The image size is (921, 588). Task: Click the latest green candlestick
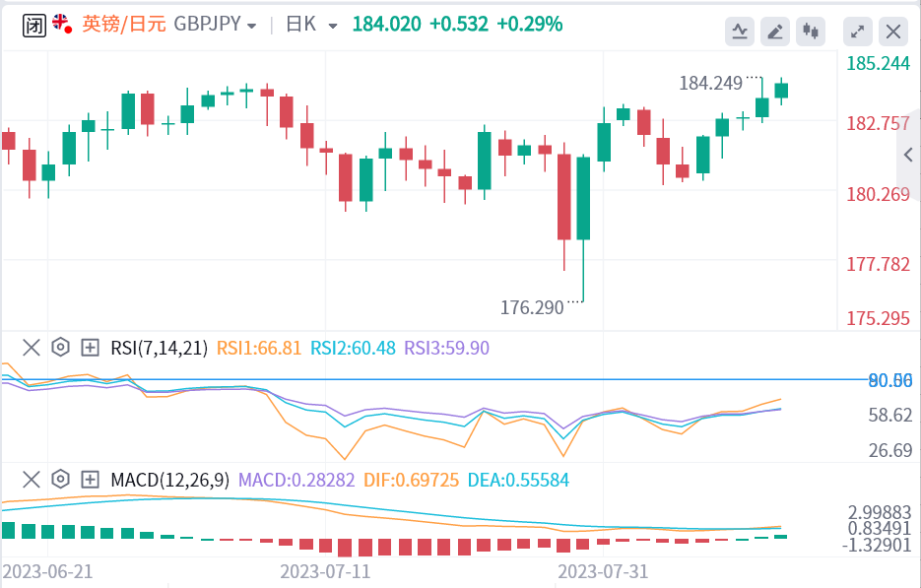click(781, 91)
